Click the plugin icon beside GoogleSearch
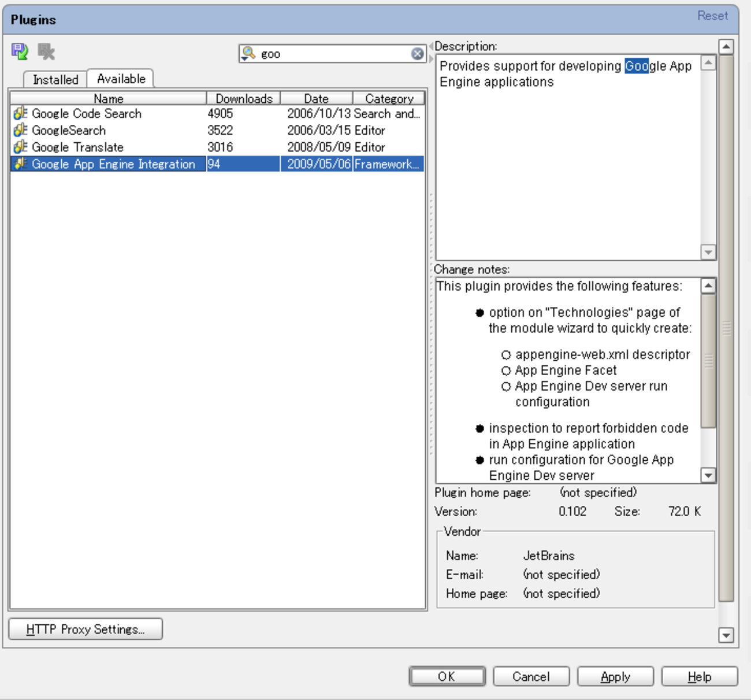Image resolution: width=751 pixels, height=700 pixels. [x=21, y=130]
